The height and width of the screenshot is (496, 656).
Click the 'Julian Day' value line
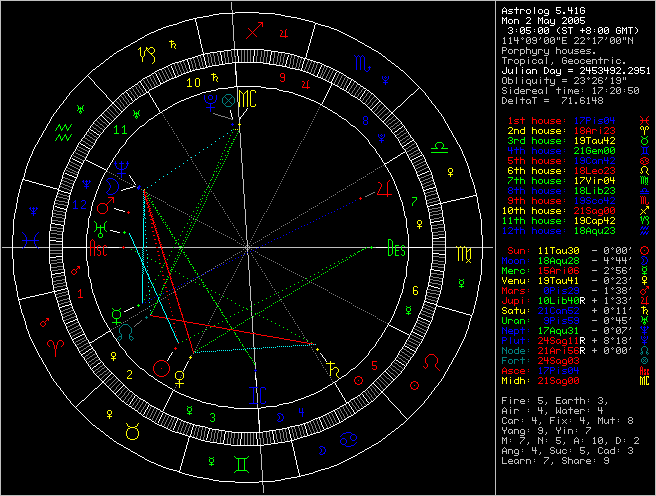pyautogui.click(x=575, y=70)
